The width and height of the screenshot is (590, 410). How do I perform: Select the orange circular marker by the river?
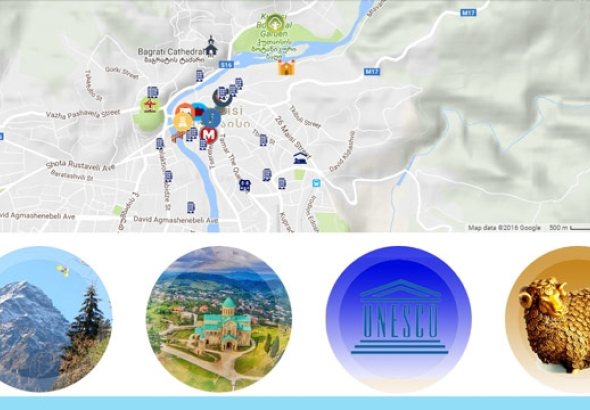(x=185, y=111)
